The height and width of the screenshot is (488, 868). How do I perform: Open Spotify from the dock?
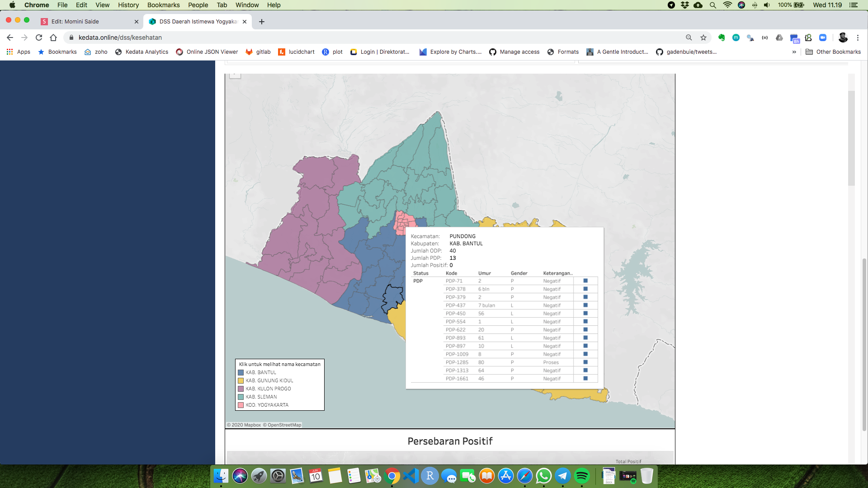pos(582,476)
